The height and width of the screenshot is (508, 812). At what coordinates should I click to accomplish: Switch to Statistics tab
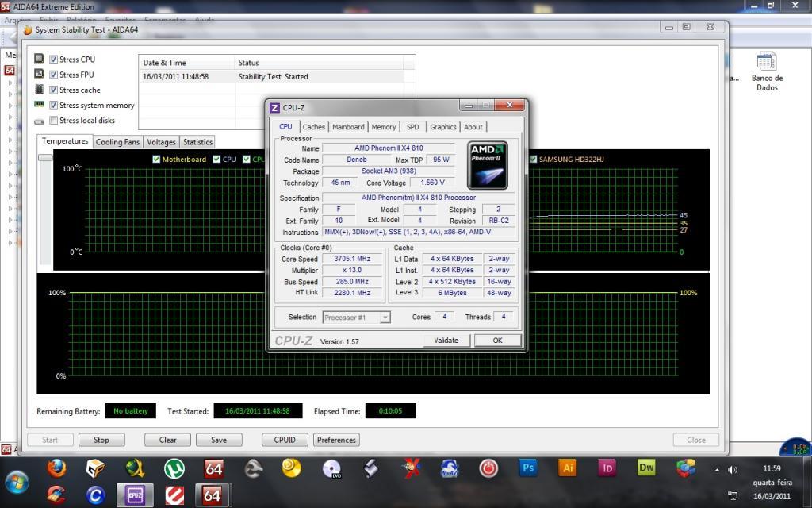coord(197,142)
